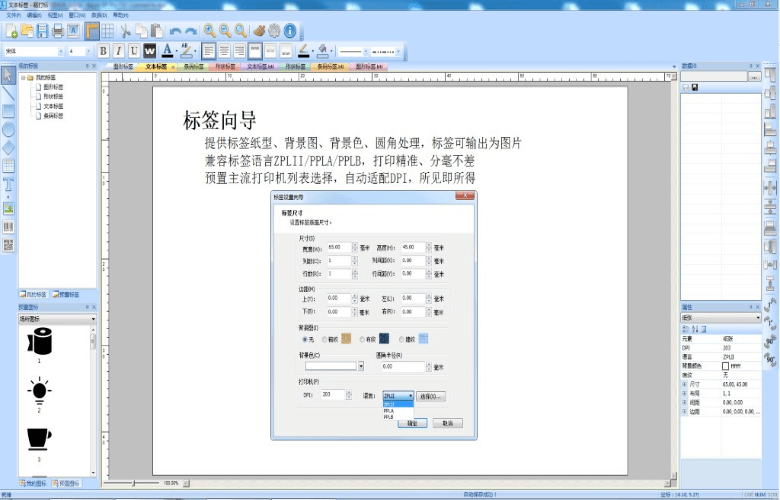Select the pointer selection tool
Viewport: 780px width, 500px height.
click(8, 75)
